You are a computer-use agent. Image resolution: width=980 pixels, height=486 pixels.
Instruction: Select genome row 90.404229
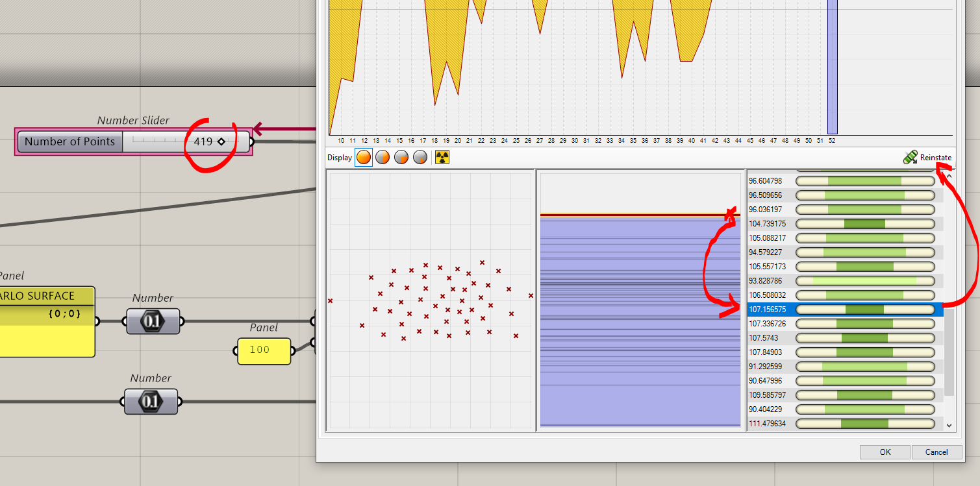click(845, 409)
